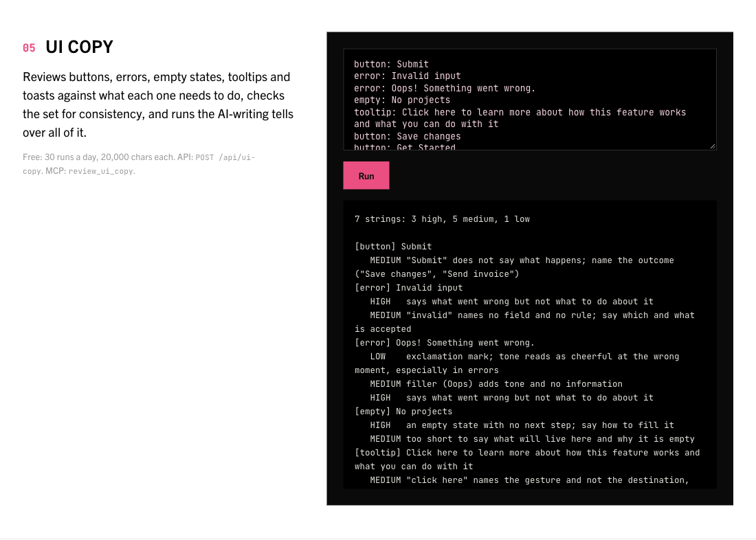Image resolution: width=756 pixels, height=540 pixels.
Task: Grab the textarea resize handle corner
Action: coord(712,146)
